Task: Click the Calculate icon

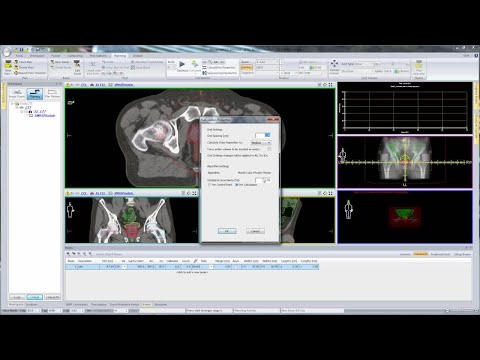Action: click(195, 64)
